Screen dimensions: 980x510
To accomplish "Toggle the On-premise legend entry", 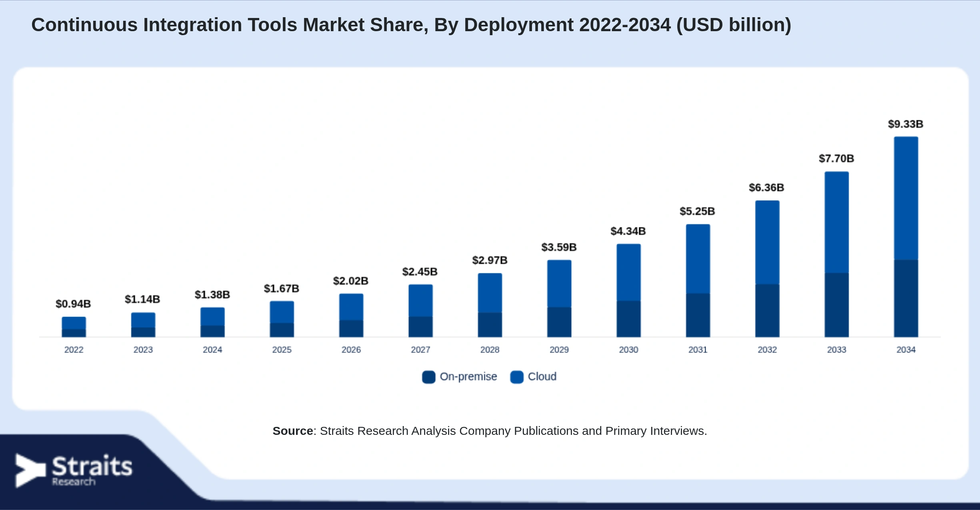I will point(460,377).
